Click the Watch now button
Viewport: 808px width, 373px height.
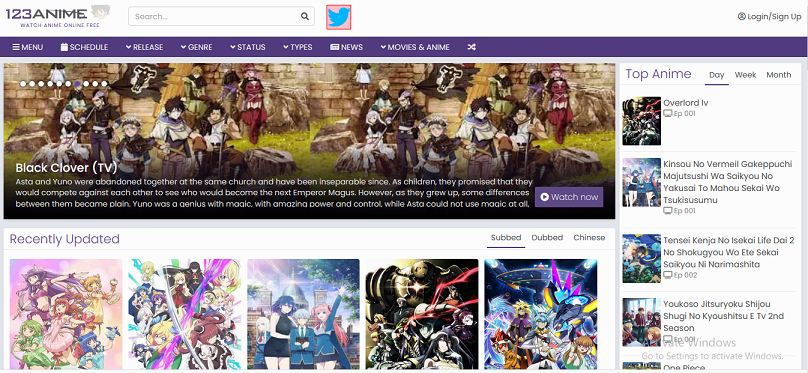point(569,197)
